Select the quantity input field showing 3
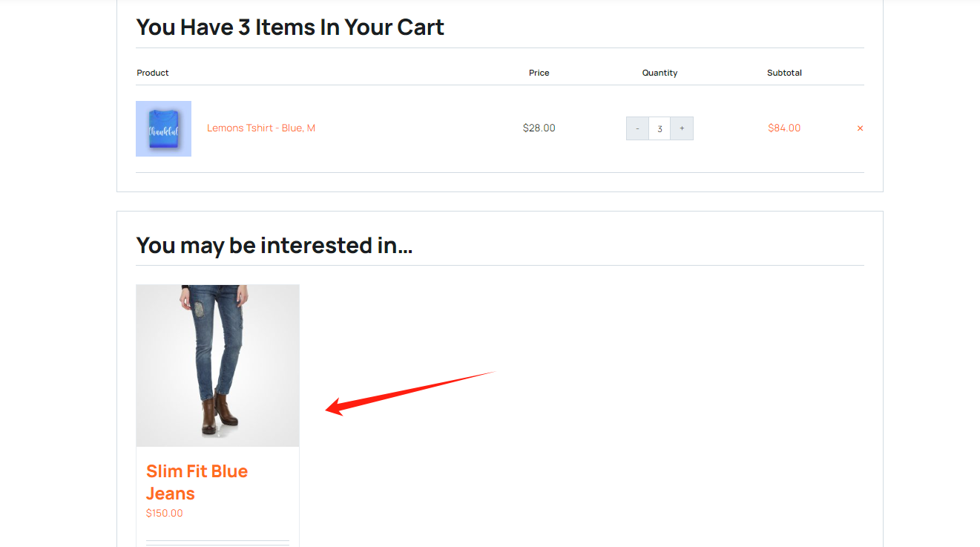Image resolution: width=980 pixels, height=547 pixels. [660, 128]
